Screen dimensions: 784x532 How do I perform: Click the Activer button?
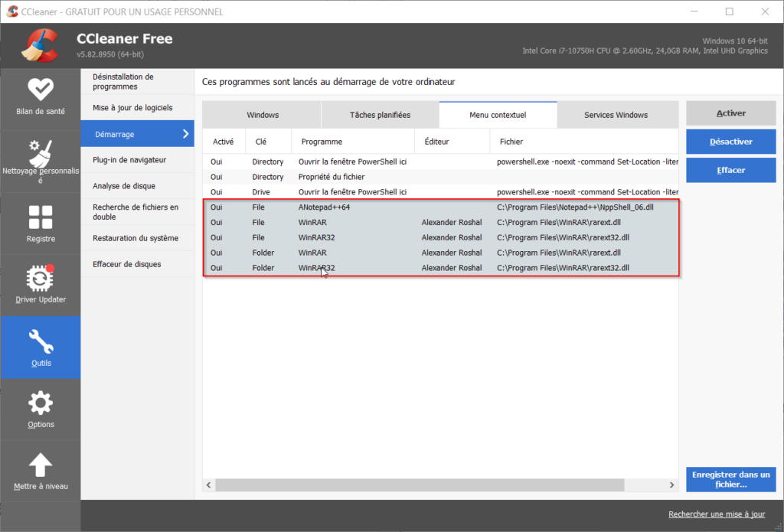click(x=730, y=113)
